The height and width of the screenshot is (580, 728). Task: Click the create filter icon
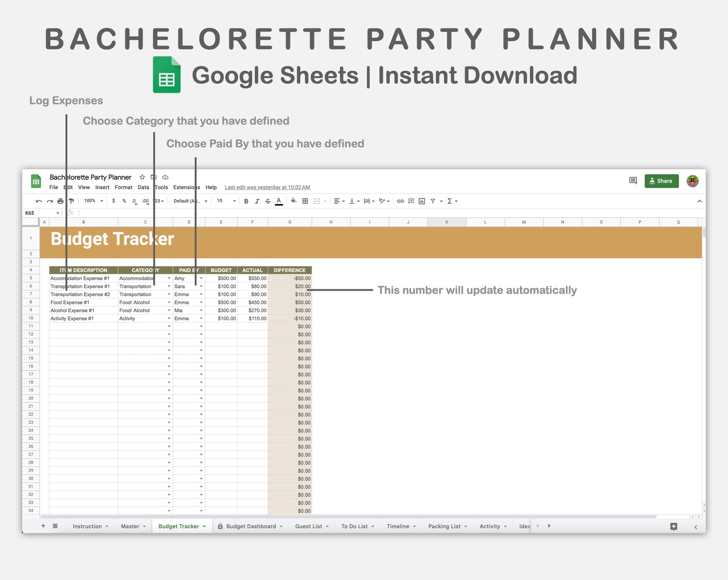tap(433, 201)
